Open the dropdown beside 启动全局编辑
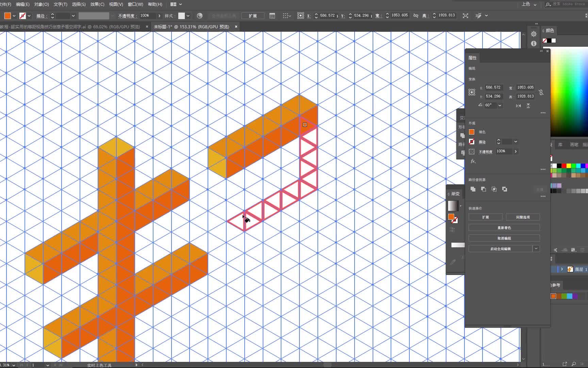Screen dimensions: 588x368 coord(536,249)
